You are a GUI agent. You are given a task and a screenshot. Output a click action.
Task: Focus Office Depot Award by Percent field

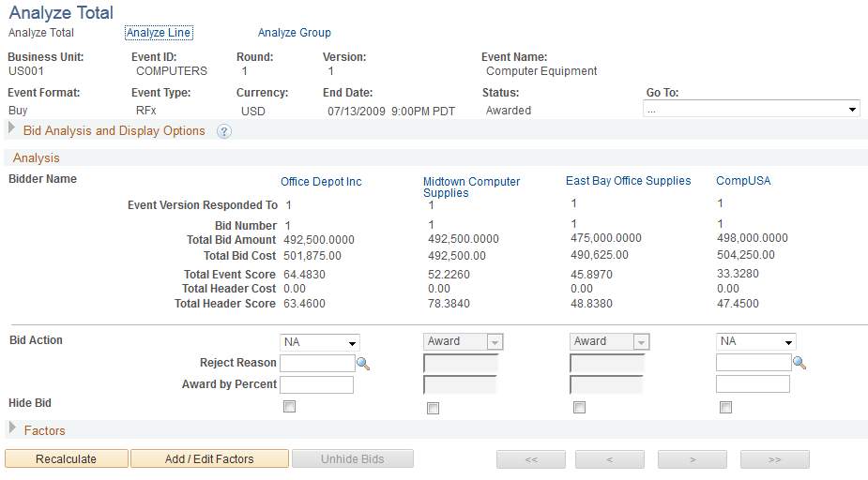click(x=316, y=384)
